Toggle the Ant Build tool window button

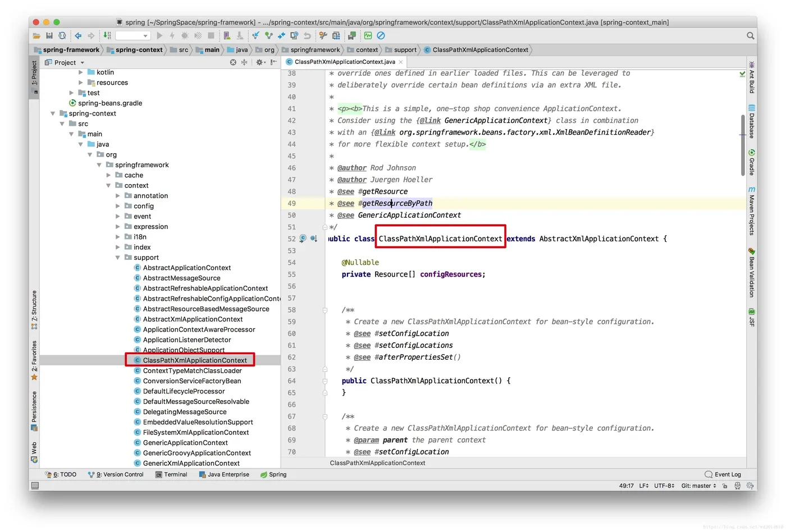[x=751, y=77]
